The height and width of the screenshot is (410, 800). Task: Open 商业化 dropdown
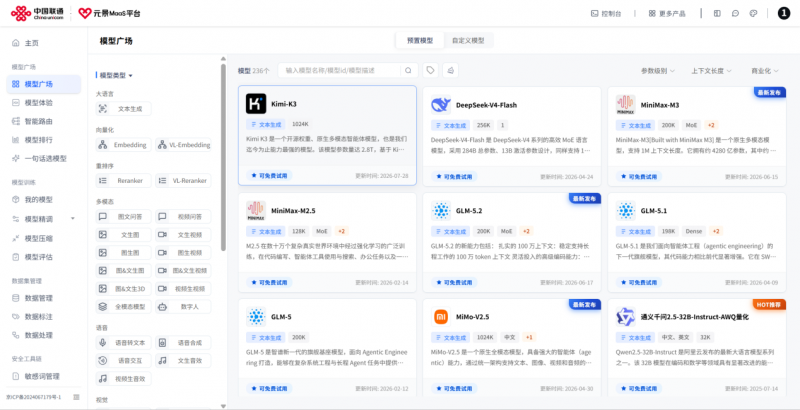pyautogui.click(x=764, y=71)
